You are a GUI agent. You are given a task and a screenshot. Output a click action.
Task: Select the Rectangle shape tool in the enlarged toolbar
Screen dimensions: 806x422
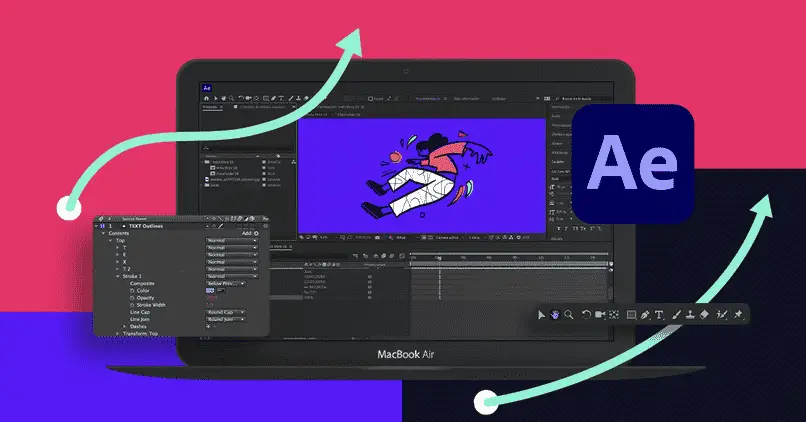click(631, 315)
